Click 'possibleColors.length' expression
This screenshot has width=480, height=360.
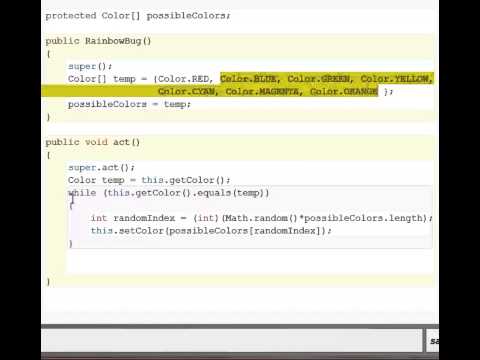pos(363,218)
